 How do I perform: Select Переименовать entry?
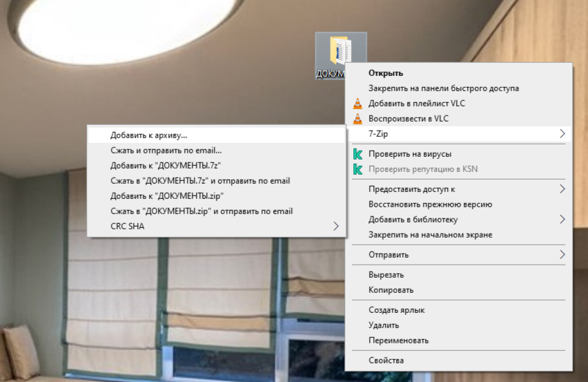click(x=458, y=341)
